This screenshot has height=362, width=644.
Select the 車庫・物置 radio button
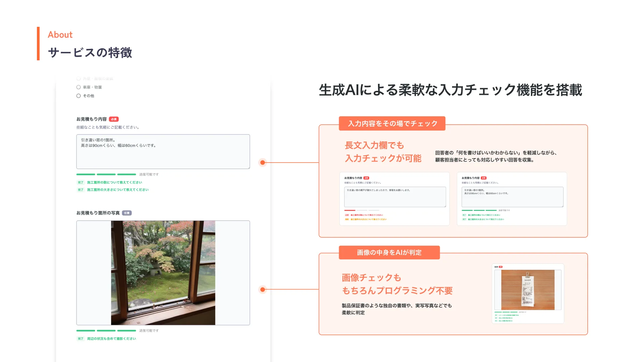(78, 87)
